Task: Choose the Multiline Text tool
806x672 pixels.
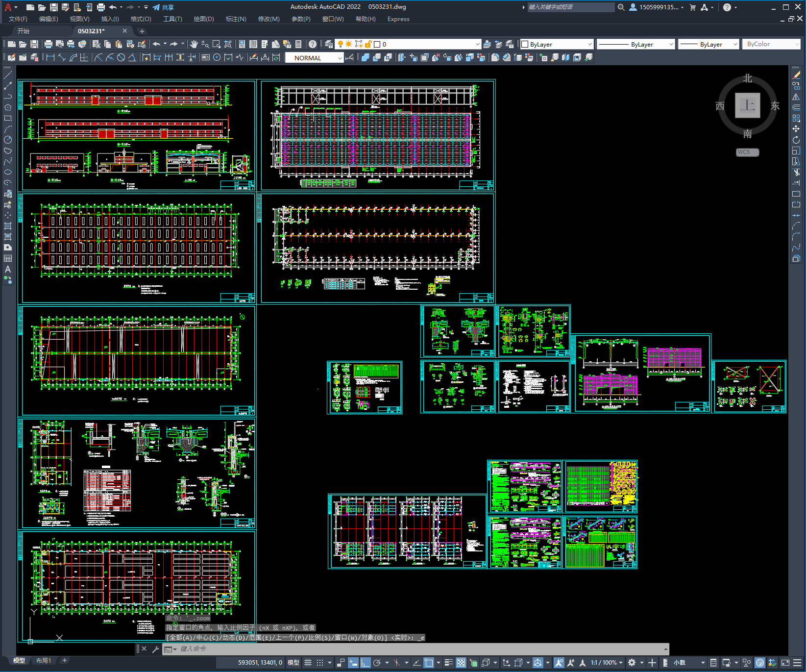Action: [x=8, y=269]
